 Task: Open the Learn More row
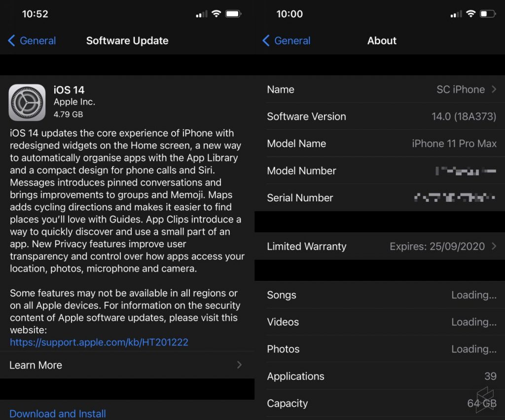[127, 365]
